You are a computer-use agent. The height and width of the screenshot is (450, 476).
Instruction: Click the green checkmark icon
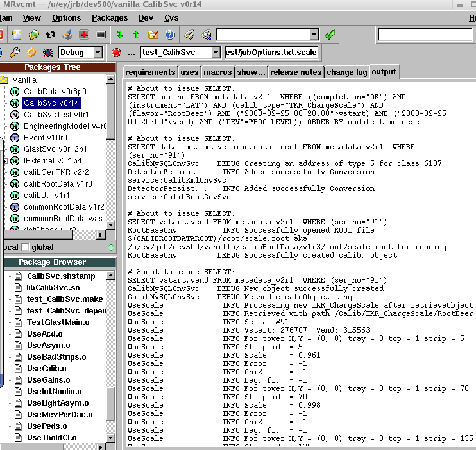(x=330, y=35)
